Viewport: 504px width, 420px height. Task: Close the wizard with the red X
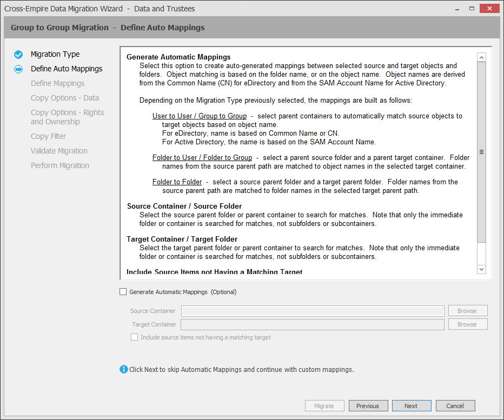pyautogui.click(x=489, y=8)
